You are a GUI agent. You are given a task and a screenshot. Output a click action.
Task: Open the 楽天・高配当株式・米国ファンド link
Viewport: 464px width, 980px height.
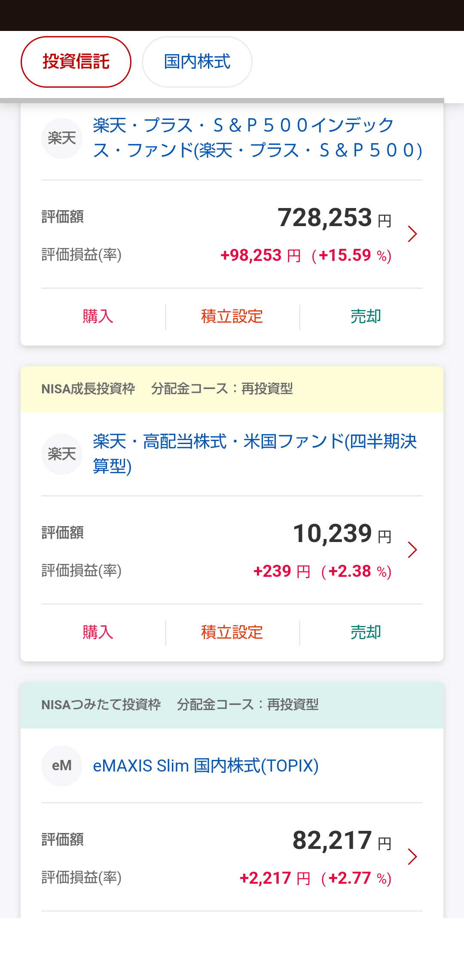(x=255, y=454)
